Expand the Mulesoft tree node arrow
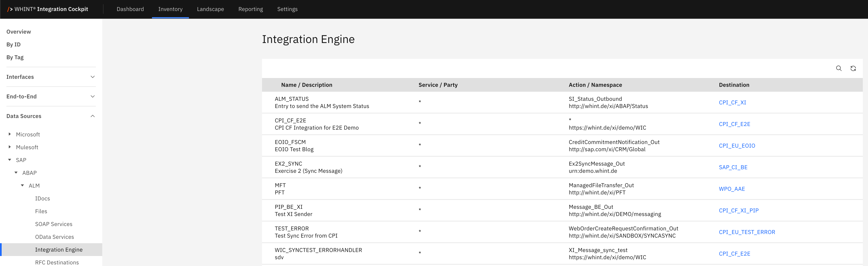 [10, 147]
